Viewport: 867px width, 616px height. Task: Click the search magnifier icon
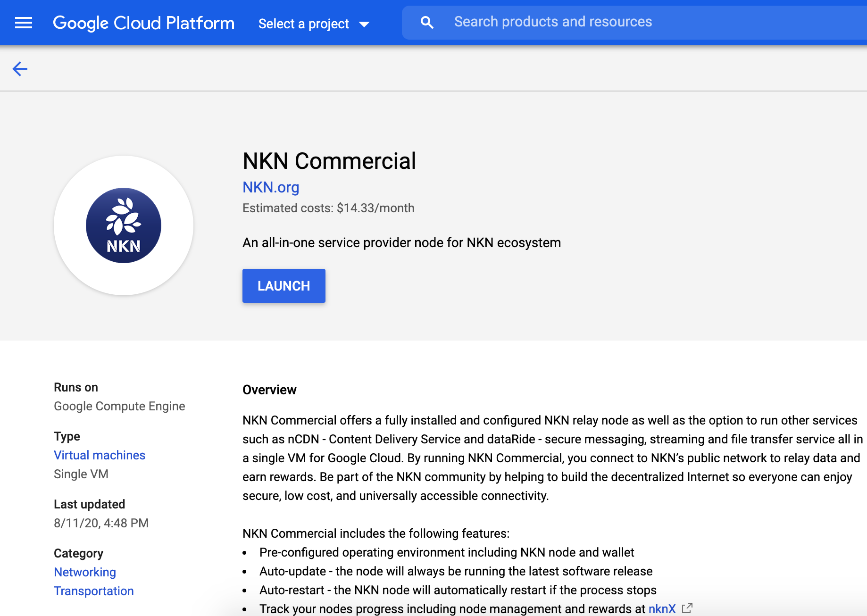pos(427,22)
